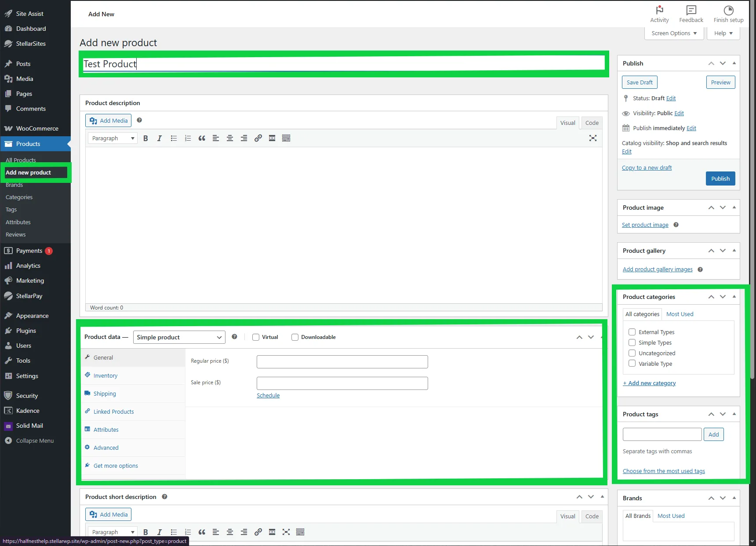The height and width of the screenshot is (546, 756).
Task: Apply italic formatting in the description editor
Action: [159, 138]
